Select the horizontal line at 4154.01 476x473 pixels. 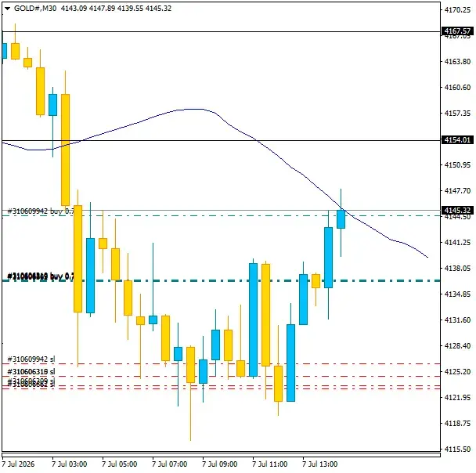221,140
